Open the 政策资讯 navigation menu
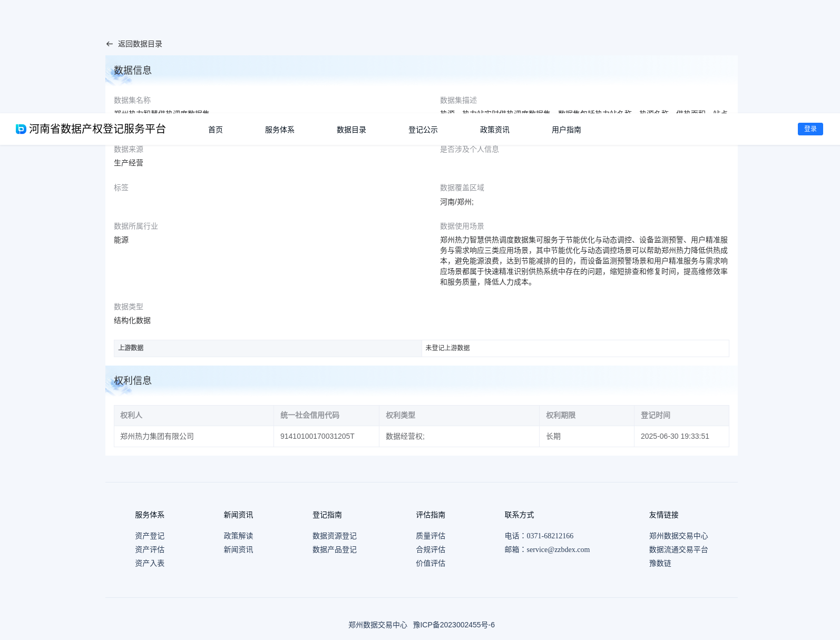Viewport: 840px width, 640px height. [x=495, y=130]
